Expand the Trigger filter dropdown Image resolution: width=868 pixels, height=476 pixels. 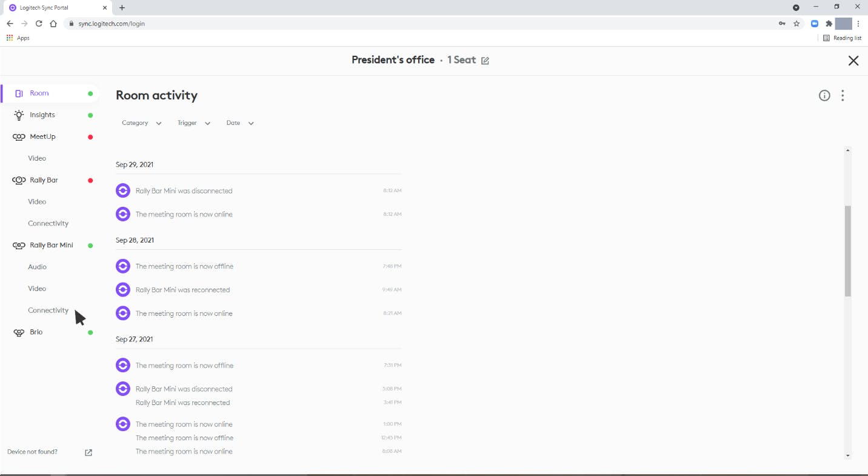(194, 123)
